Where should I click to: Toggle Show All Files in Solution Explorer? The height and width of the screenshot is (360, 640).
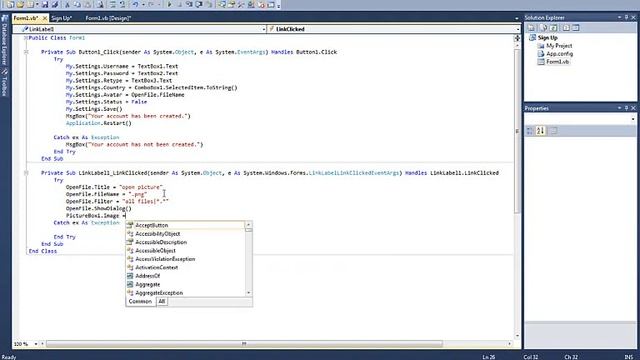coord(543,28)
